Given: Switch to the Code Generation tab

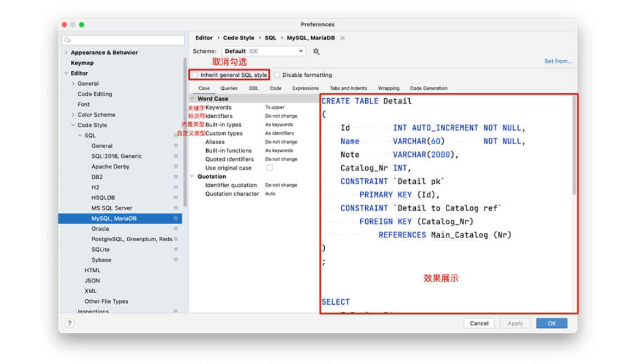Looking at the screenshot, I should [428, 88].
